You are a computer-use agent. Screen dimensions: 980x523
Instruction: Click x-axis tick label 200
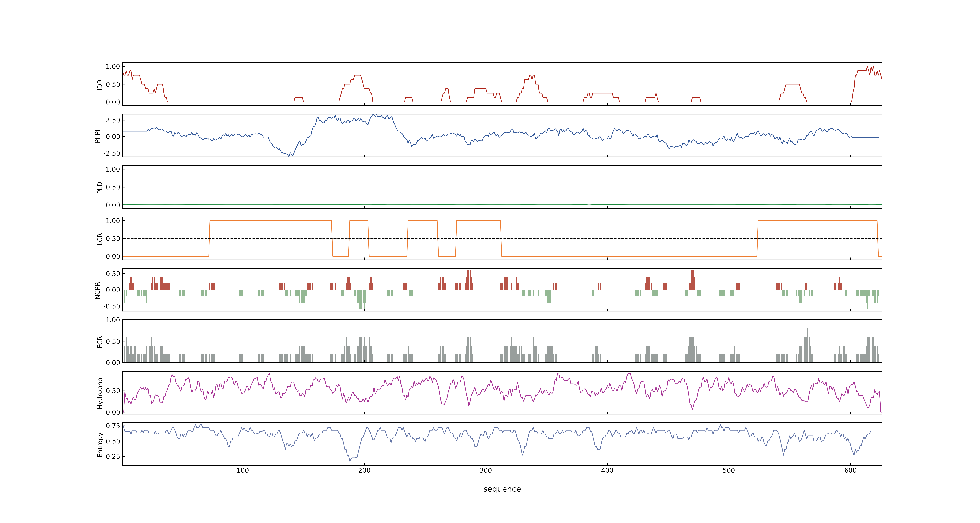pos(364,470)
